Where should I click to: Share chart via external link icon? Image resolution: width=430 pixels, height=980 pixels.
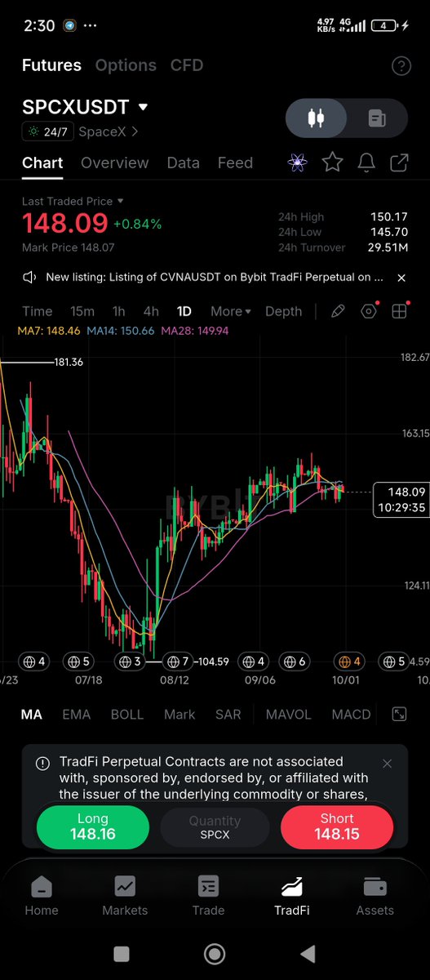click(x=399, y=163)
